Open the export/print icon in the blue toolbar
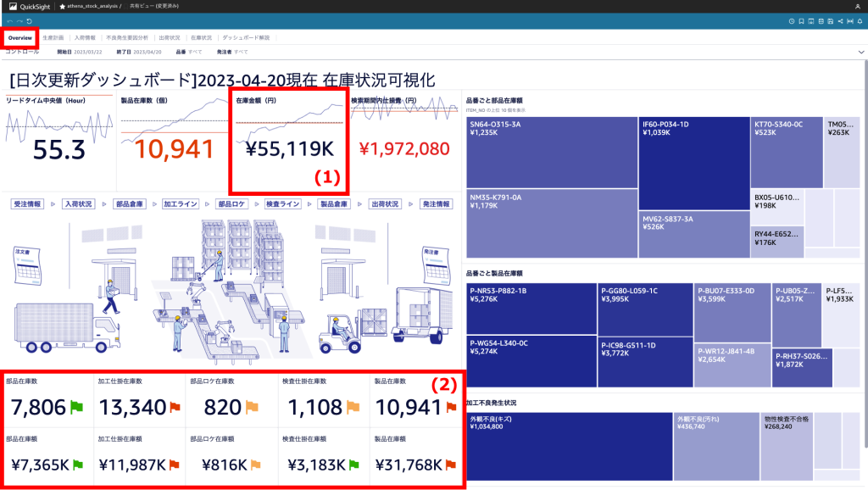Viewport: 868px width, 490px height. coord(811,21)
